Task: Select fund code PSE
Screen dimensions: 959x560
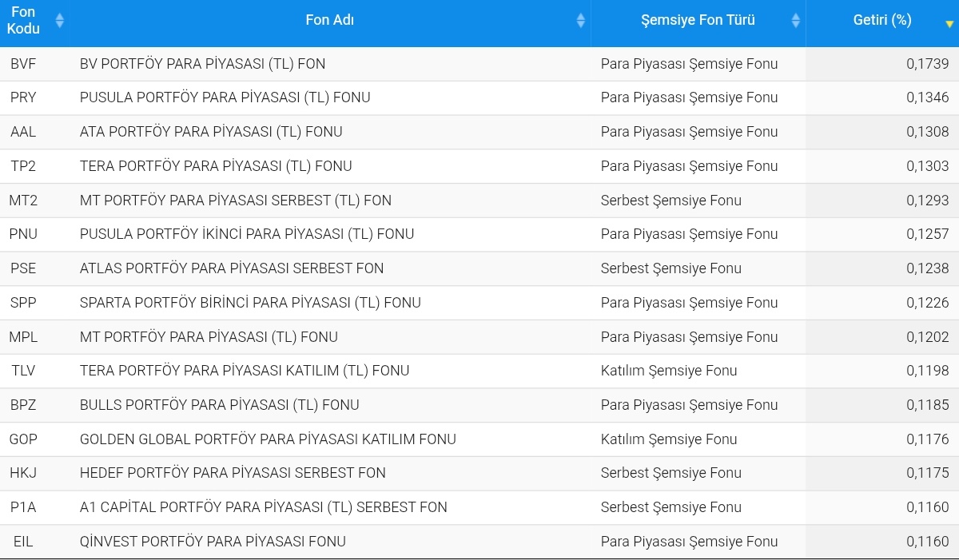Action: [23, 268]
